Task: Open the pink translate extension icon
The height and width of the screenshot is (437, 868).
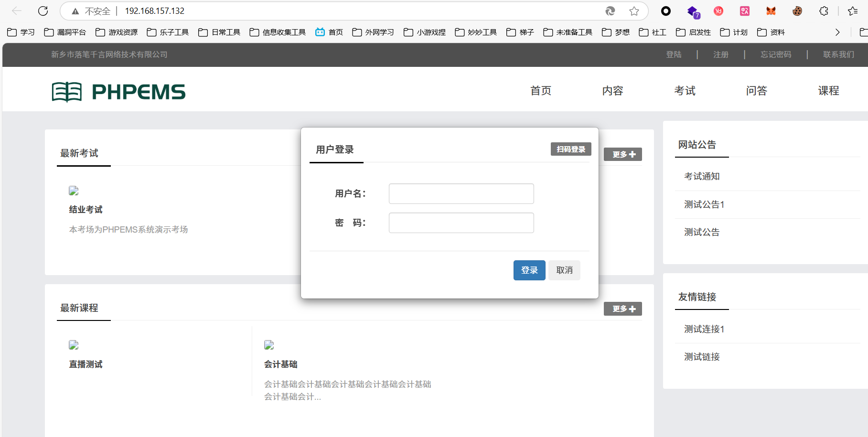Action: click(745, 11)
